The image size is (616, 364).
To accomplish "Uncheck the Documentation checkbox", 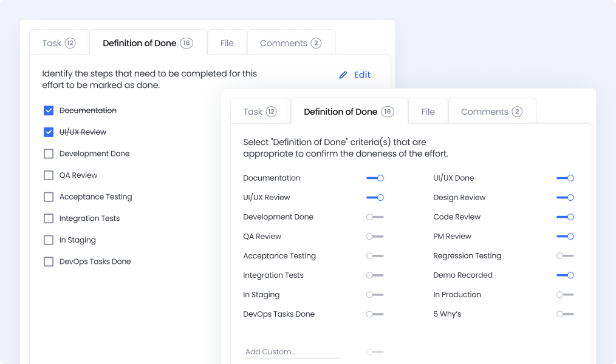I will coord(49,110).
